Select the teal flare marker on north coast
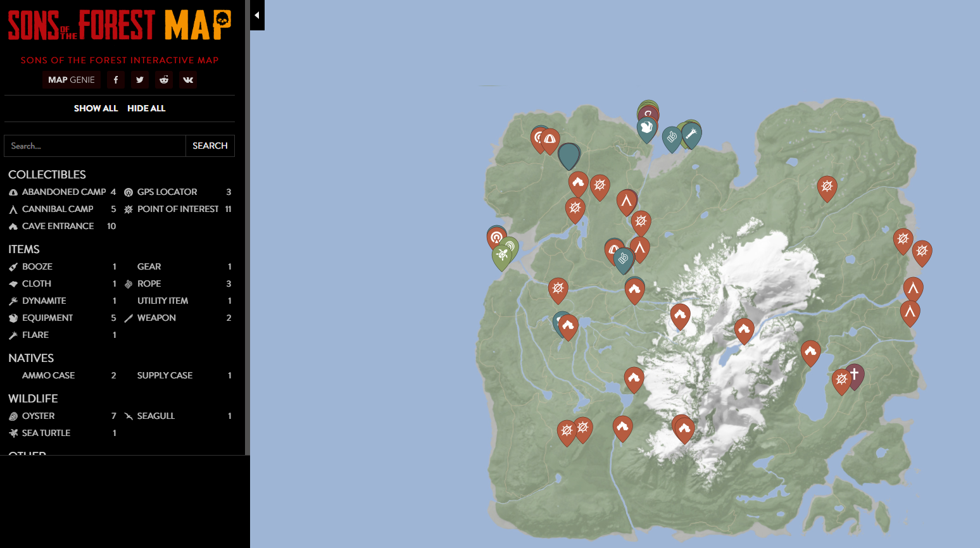 (x=691, y=135)
